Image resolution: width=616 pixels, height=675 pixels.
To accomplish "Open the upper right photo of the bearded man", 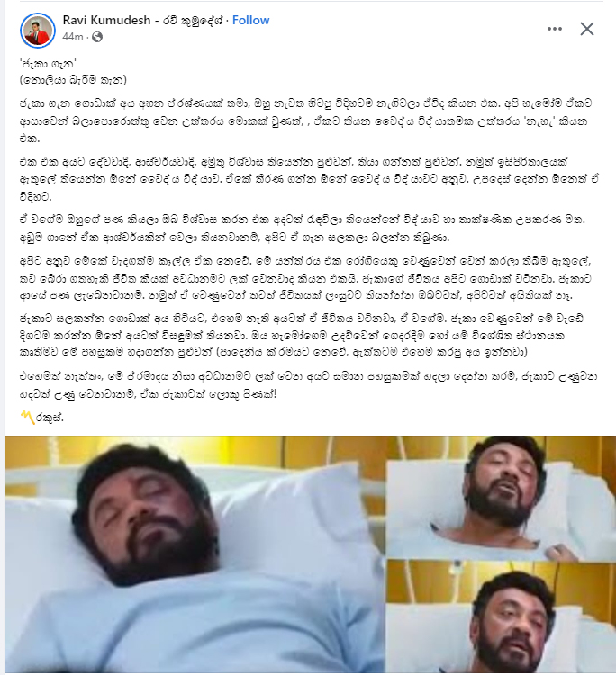I will pyautogui.click(x=502, y=497).
